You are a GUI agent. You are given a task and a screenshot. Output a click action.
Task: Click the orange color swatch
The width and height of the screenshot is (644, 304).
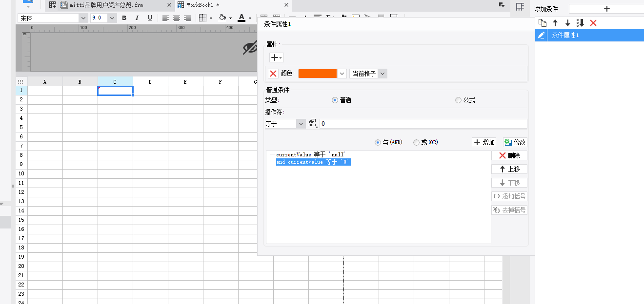[x=318, y=74]
